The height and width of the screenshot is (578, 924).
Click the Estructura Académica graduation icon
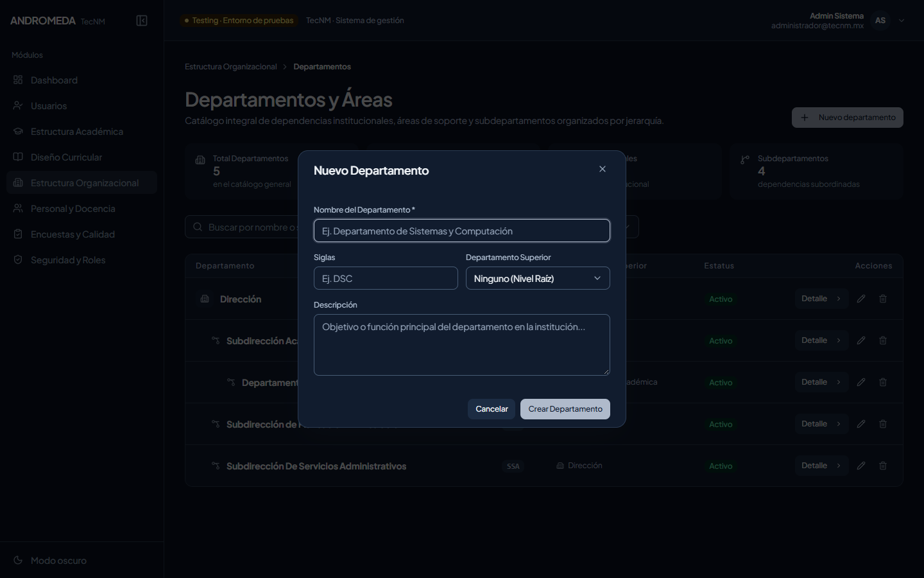click(18, 132)
